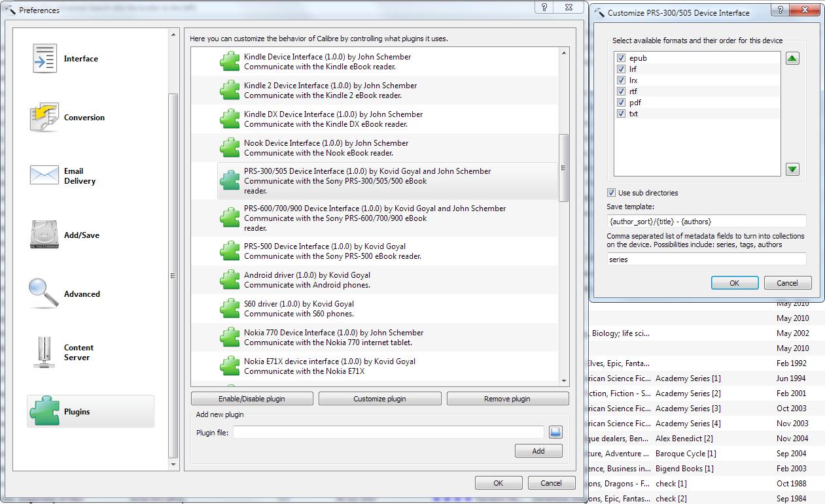Move selected format up with green arrow

coord(792,59)
